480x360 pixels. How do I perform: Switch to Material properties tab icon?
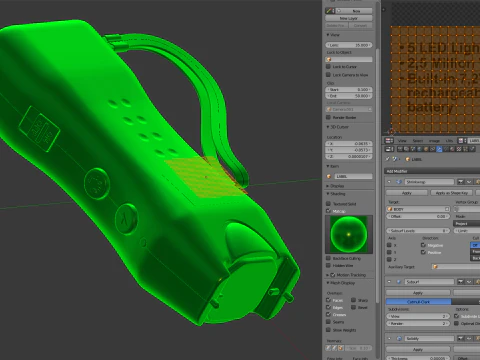pyautogui.click(x=452, y=149)
